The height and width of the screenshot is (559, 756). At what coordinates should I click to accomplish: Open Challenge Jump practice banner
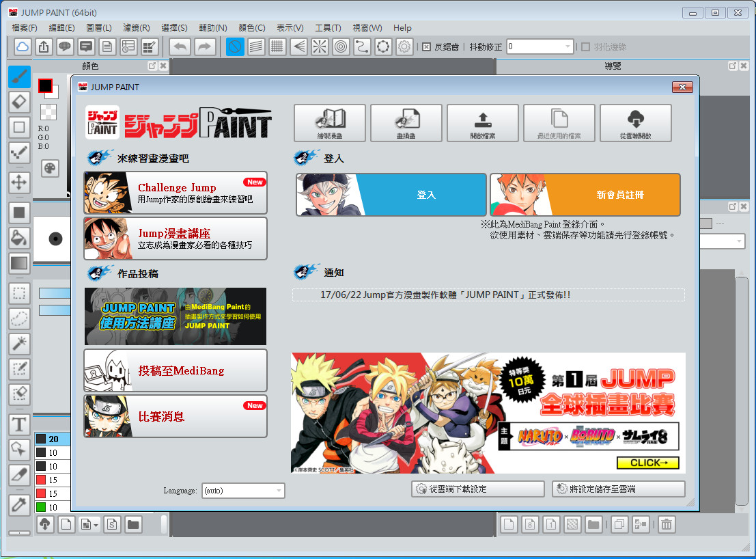tap(176, 193)
